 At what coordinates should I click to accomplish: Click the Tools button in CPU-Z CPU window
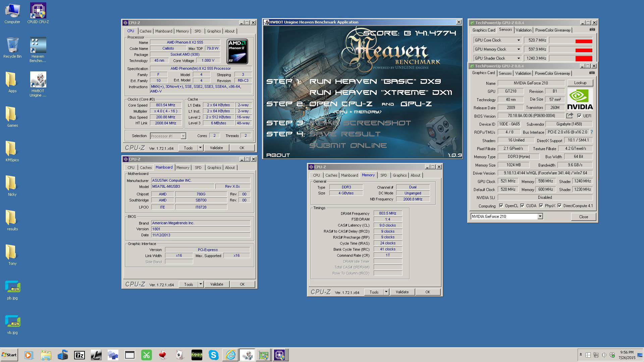[x=188, y=148]
